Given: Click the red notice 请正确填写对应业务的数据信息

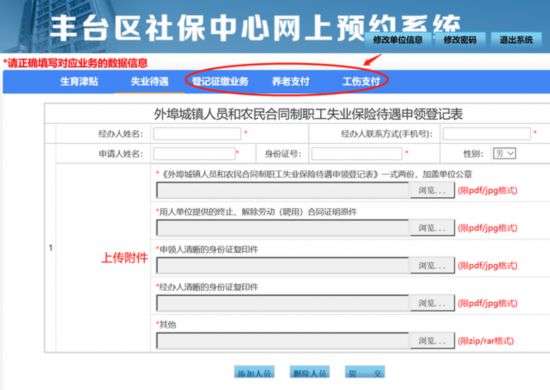Looking at the screenshot, I should 75,63.
